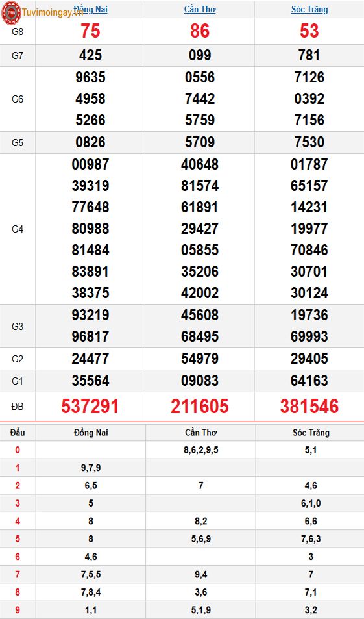Click Cần Thơ G8 number 86

pyautogui.click(x=200, y=31)
